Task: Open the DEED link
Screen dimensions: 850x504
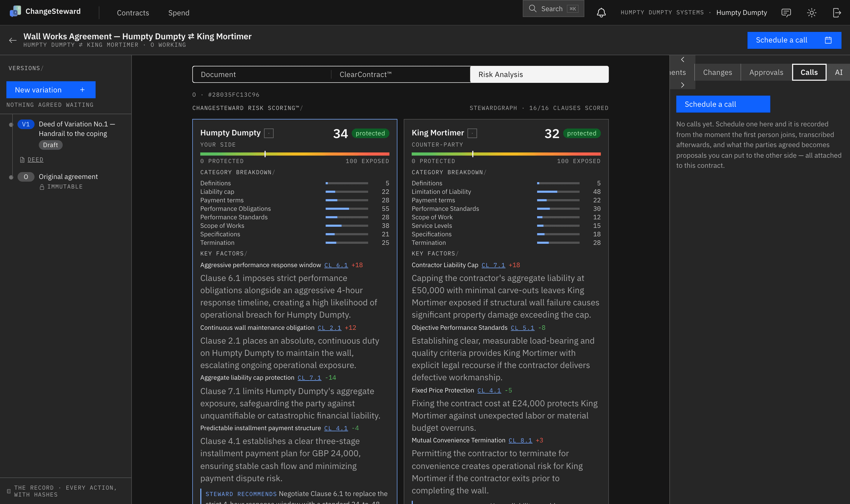Action: pyautogui.click(x=35, y=159)
